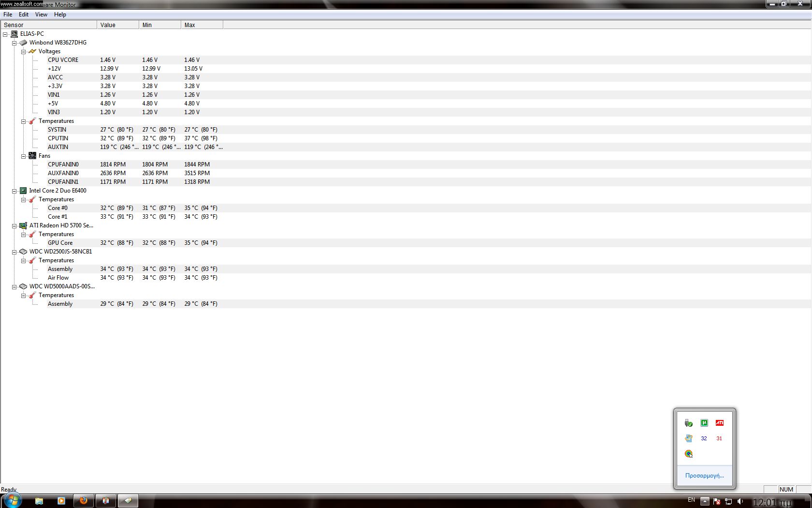Toggle the hidden tray icons arrow
Viewport: 812px width, 508px height.
tap(705, 501)
